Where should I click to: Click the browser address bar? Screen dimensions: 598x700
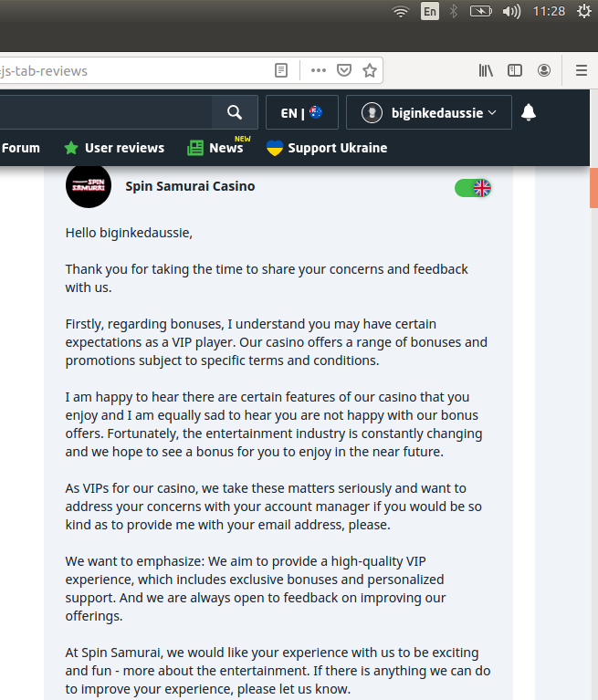point(137,70)
